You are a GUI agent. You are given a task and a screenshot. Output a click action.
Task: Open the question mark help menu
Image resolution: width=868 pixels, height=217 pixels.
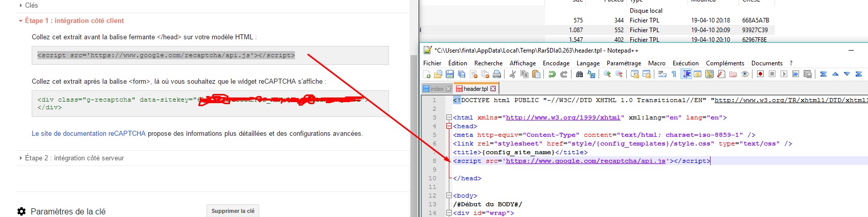tap(791, 63)
